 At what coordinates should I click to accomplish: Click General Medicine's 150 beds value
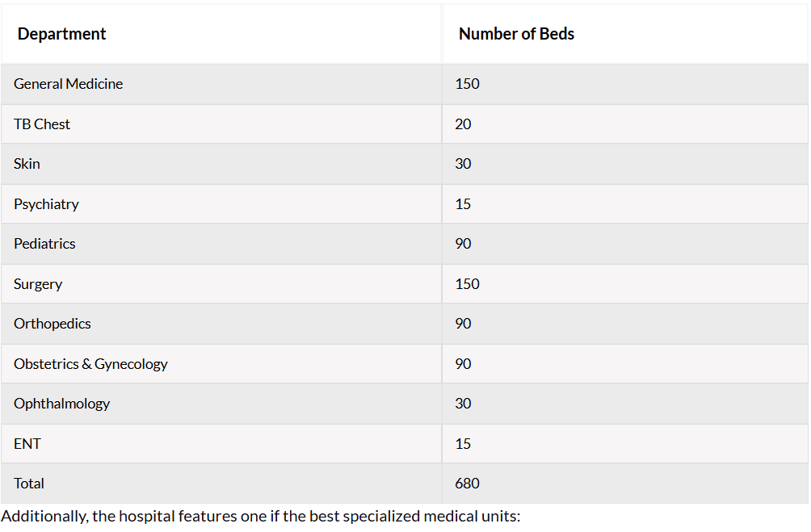point(467,84)
